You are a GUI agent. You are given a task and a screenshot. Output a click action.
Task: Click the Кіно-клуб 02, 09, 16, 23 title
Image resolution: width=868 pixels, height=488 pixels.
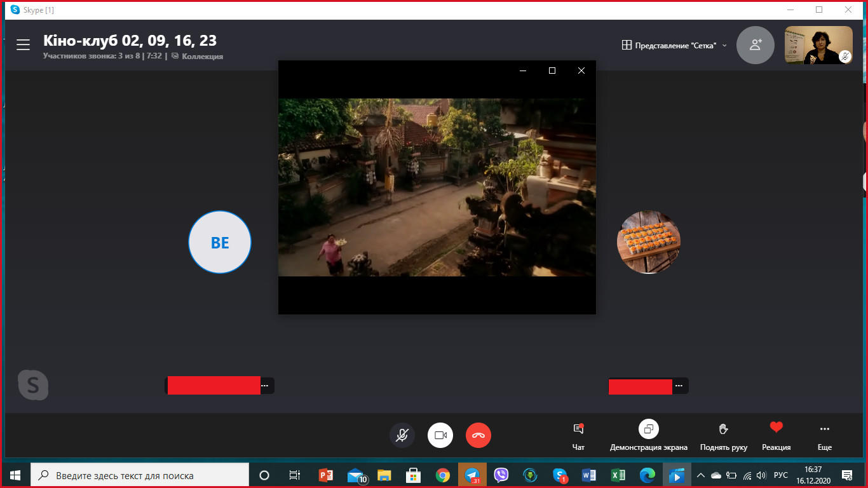coord(130,41)
